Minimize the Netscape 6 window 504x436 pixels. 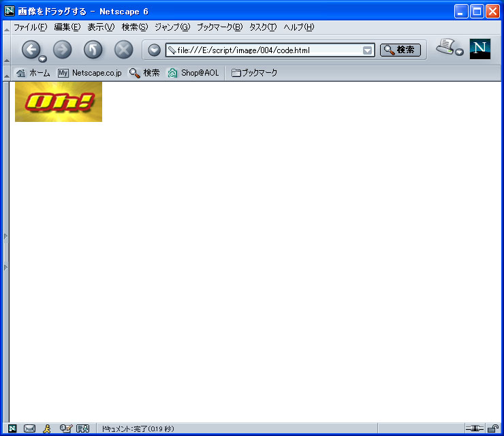tap(461, 12)
